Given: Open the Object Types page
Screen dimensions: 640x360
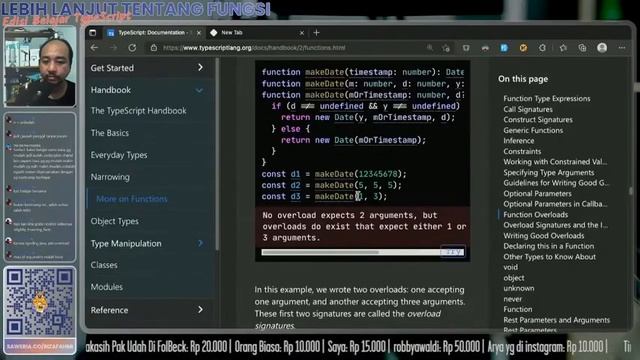Looking at the screenshot, I should (114, 221).
